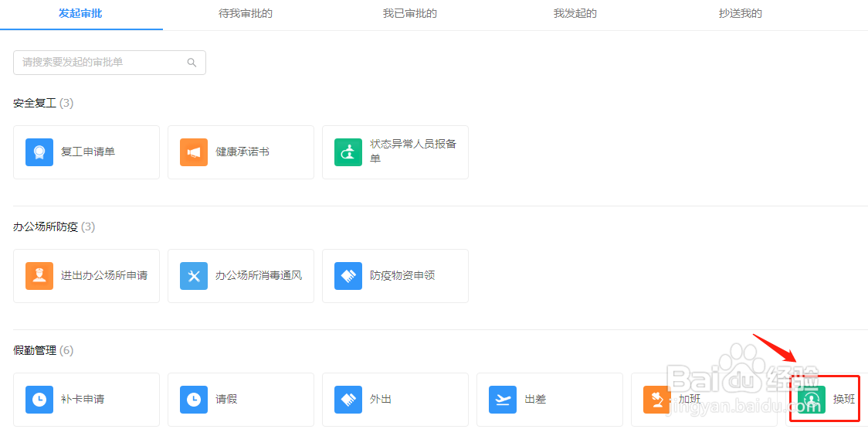Click the 复工申请单 blue badge icon
Image resolution: width=868 pixels, height=436 pixels.
[x=39, y=152]
